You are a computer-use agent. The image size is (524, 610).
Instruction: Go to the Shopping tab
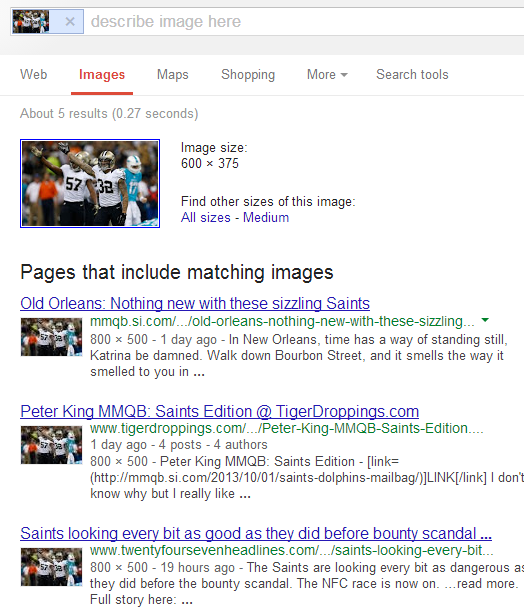[x=248, y=74]
